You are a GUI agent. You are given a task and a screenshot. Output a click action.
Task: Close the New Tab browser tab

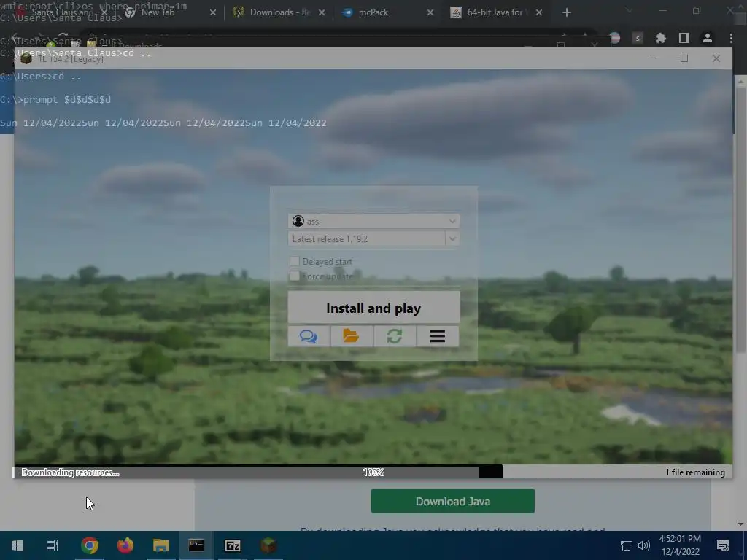(x=213, y=12)
